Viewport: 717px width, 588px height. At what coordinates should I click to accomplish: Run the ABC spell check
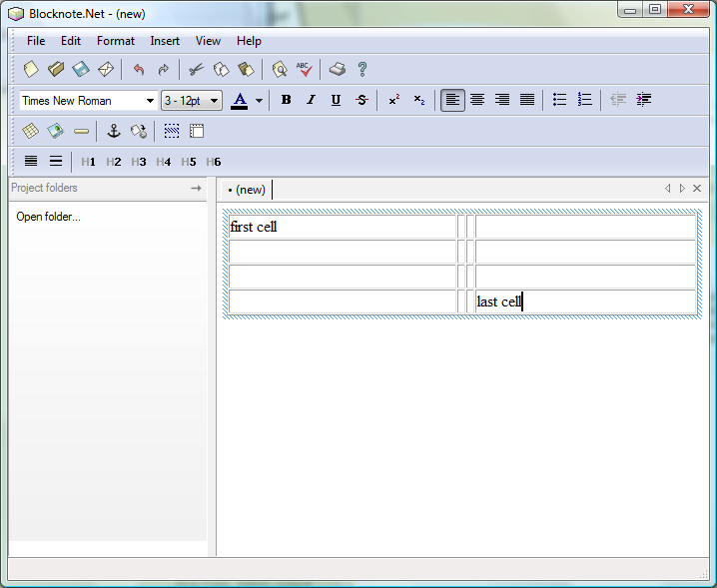pos(305,70)
